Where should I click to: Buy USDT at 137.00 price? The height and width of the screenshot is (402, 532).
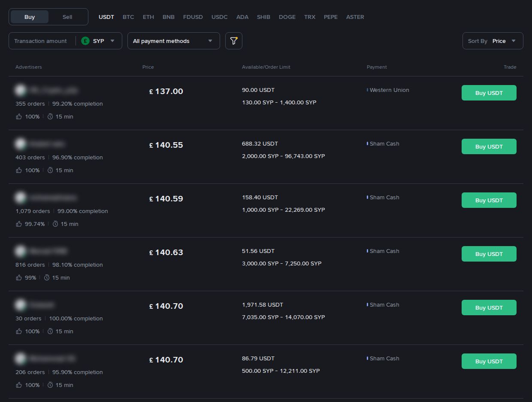(489, 93)
